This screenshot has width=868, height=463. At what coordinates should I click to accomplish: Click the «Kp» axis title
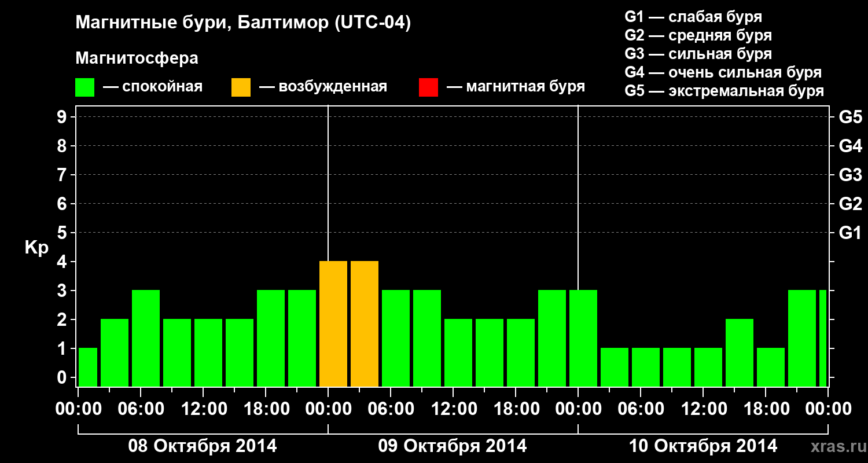coord(36,248)
